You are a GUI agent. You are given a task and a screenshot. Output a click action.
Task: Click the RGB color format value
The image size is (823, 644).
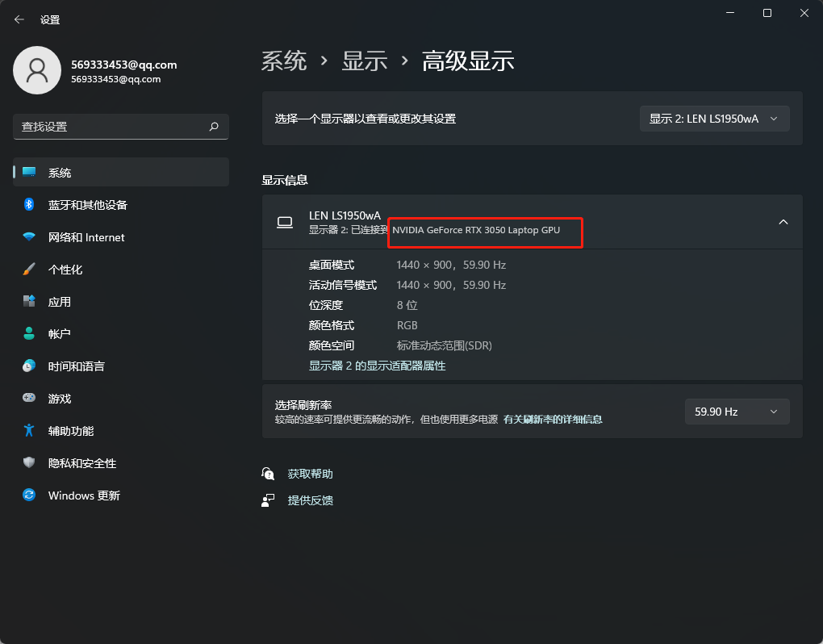click(x=407, y=325)
